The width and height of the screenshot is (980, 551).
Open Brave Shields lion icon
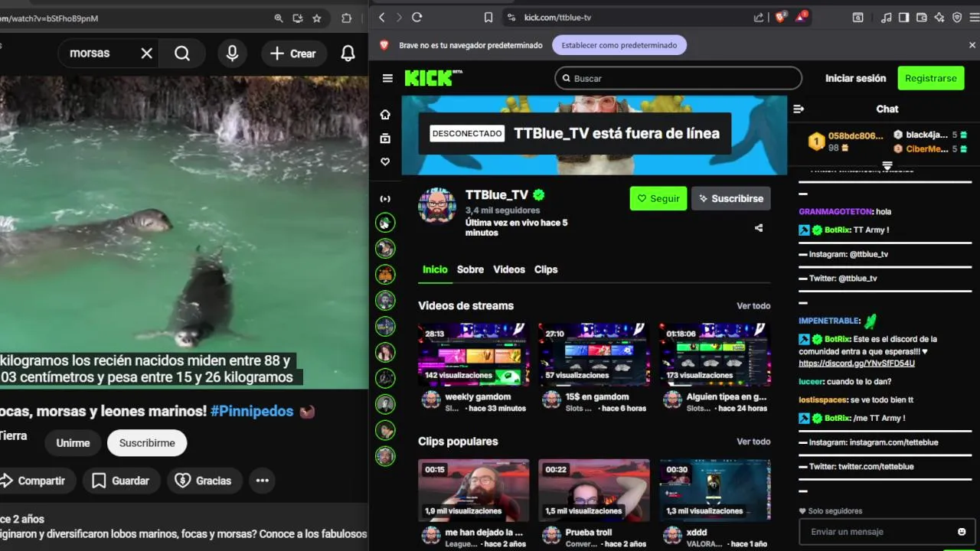781,17
